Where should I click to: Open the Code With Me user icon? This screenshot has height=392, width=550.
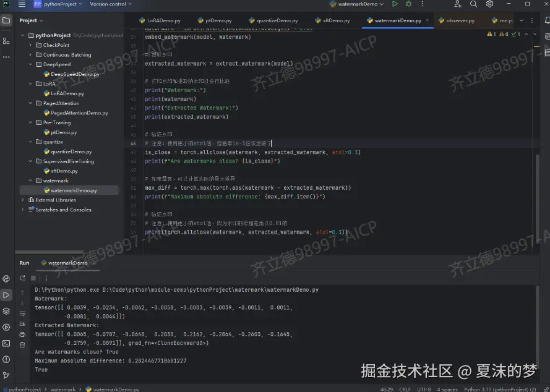(458, 4)
